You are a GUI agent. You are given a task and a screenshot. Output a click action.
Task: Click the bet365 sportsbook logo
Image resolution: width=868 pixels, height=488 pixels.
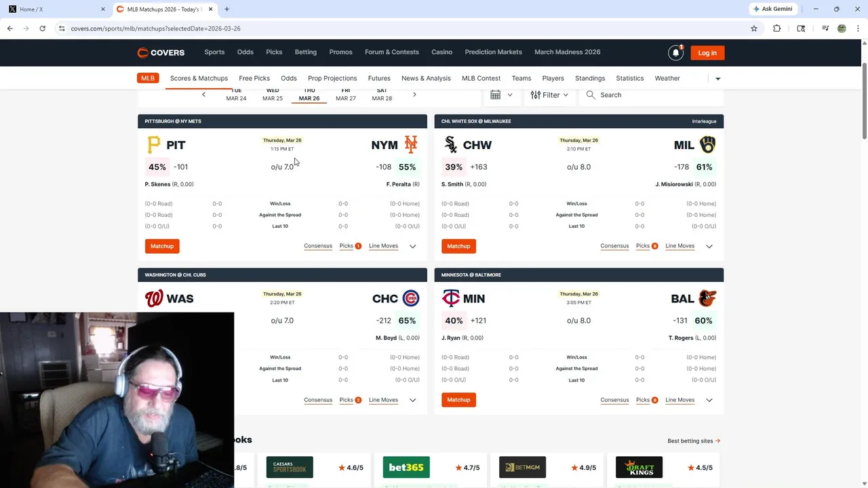coord(406,467)
